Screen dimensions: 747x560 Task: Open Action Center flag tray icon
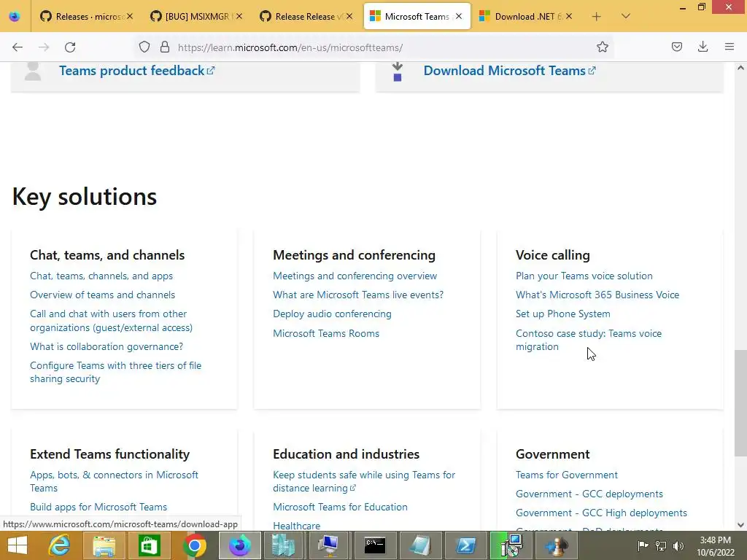pos(643,545)
